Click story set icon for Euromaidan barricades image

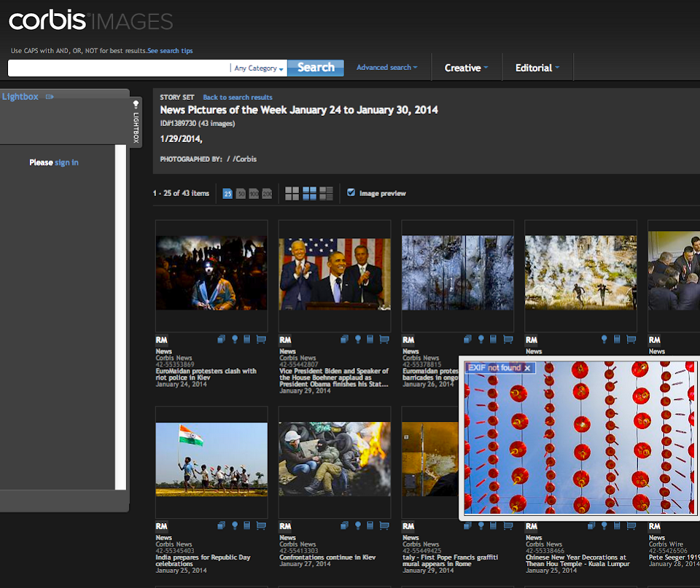tap(467, 340)
